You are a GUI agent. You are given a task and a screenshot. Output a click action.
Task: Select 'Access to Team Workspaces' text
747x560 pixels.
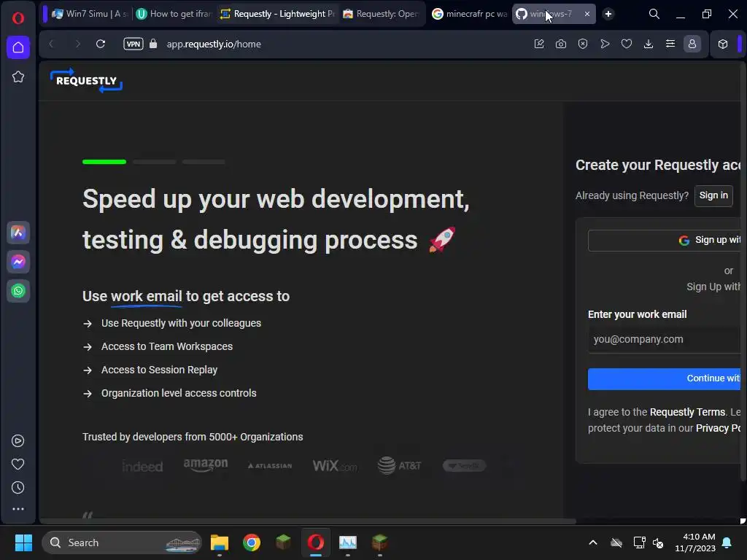167,346
